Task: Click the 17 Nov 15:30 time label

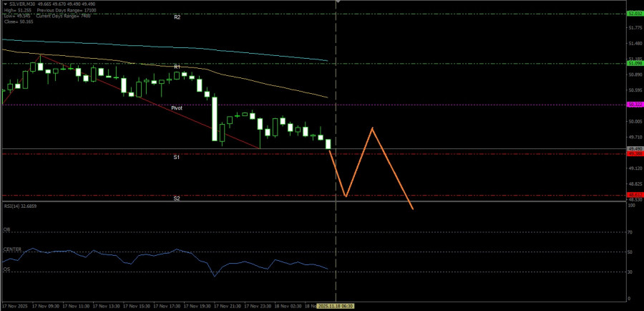Action: coord(135,307)
